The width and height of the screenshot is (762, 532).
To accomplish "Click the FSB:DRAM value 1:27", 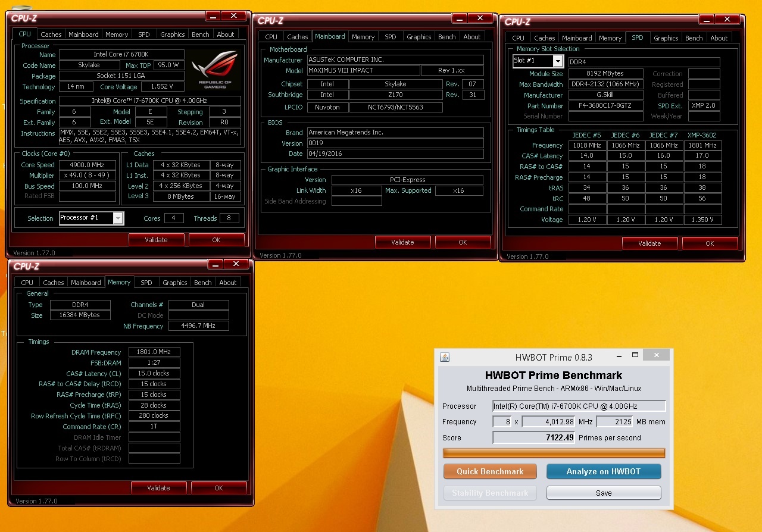I will [154, 362].
